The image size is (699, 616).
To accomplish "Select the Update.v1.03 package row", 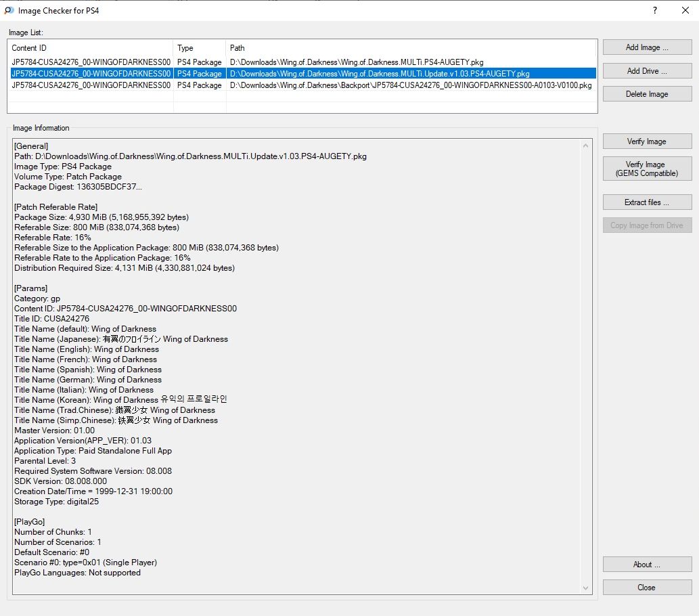I will pos(303,74).
